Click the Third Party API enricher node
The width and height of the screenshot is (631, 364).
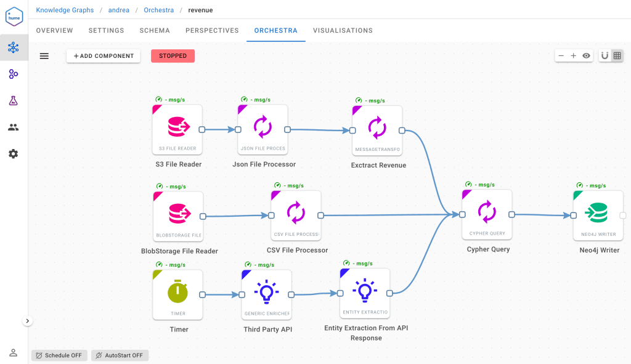click(x=266, y=293)
